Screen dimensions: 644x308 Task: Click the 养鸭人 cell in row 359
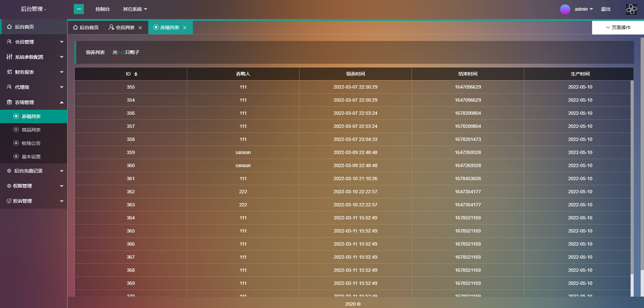[243, 152]
